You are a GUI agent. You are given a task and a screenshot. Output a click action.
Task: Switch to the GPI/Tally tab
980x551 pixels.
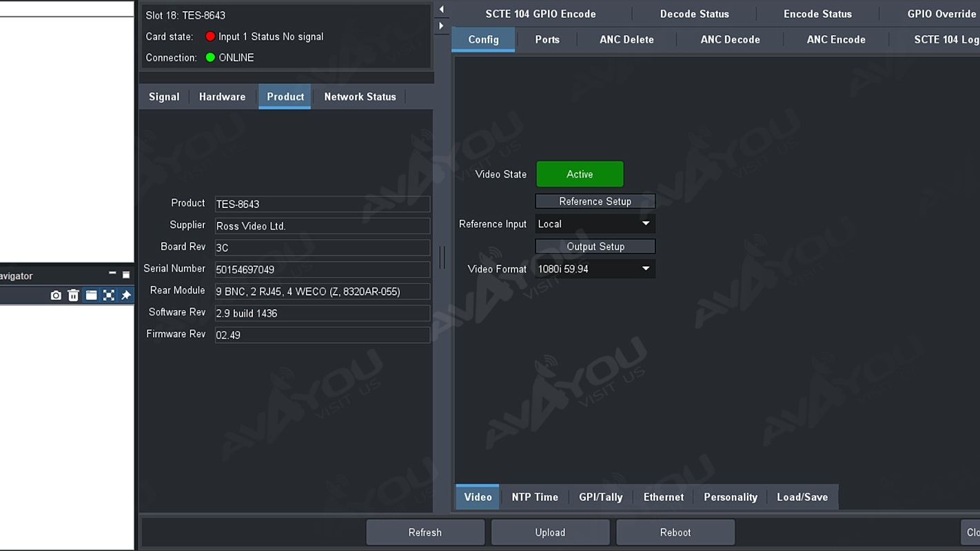pos(600,497)
